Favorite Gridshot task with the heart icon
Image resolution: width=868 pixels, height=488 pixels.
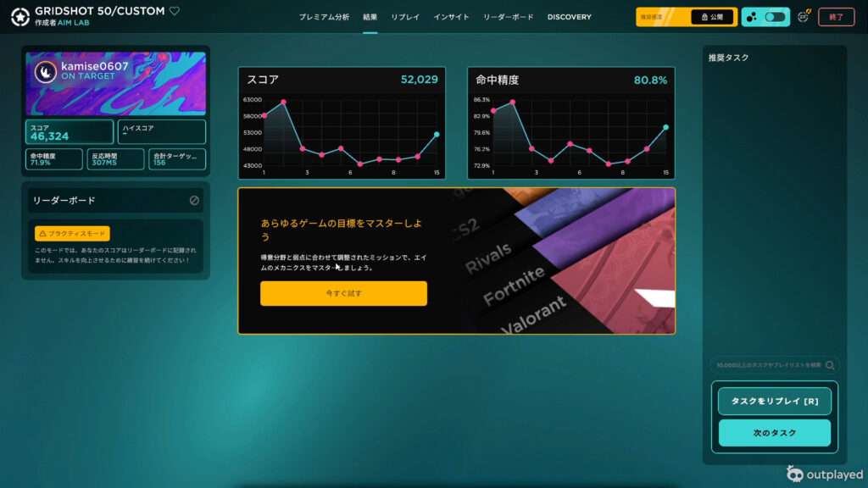tap(175, 11)
